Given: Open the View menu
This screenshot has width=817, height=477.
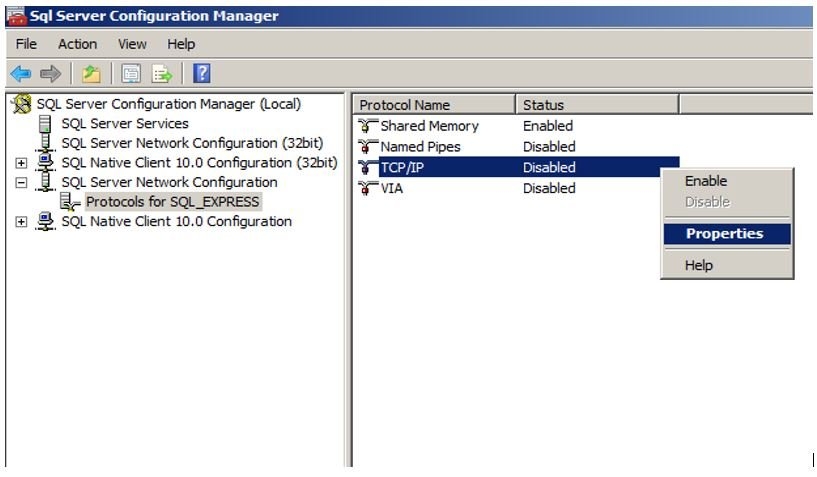Looking at the screenshot, I should (132, 44).
